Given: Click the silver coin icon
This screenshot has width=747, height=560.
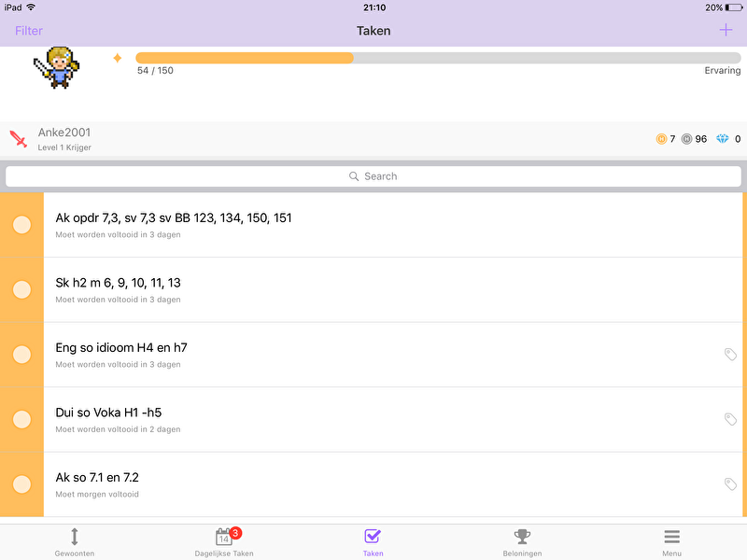Looking at the screenshot, I should (687, 139).
